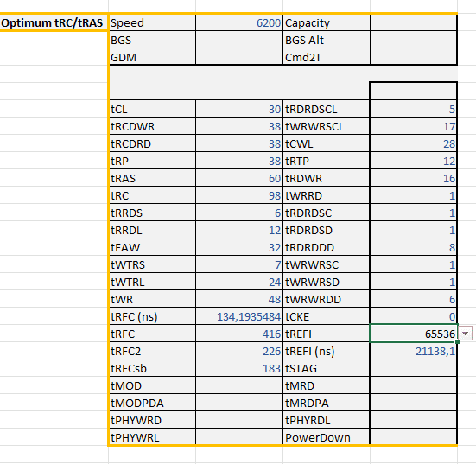Click the Capacity label cell
Viewport: 476px width, 464px height.
[327, 22]
